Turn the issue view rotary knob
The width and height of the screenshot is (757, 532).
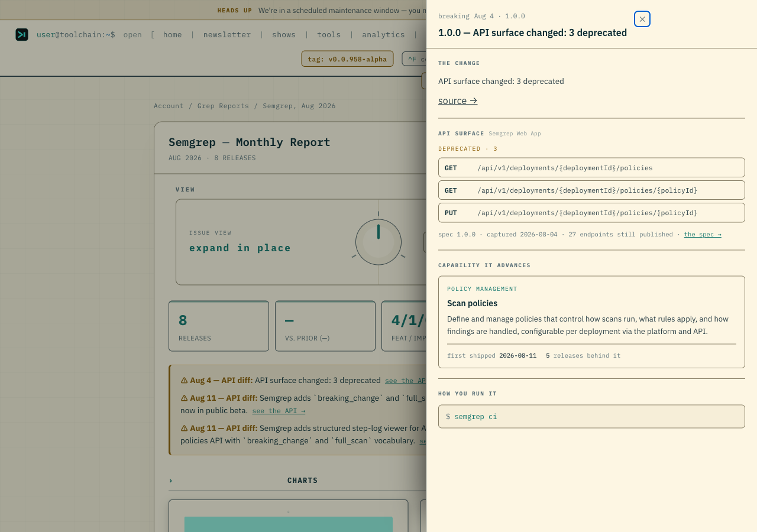click(x=378, y=242)
